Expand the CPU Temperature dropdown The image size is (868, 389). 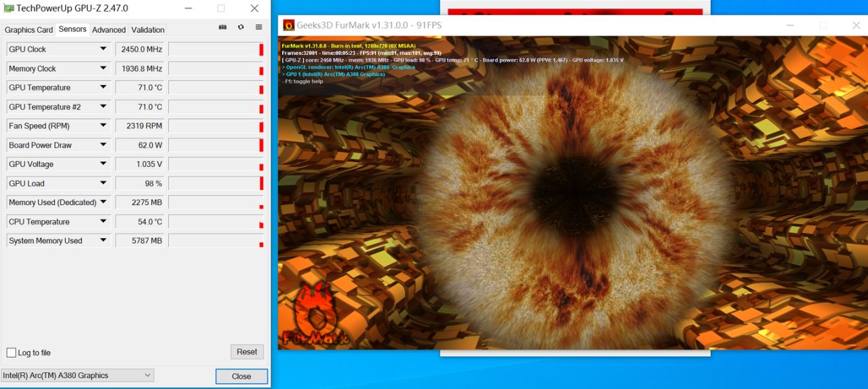point(104,221)
